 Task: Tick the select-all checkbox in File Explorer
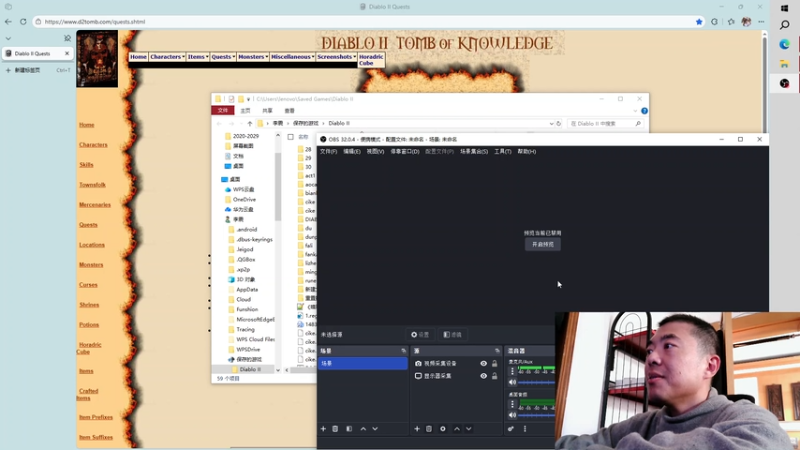[x=290, y=137]
